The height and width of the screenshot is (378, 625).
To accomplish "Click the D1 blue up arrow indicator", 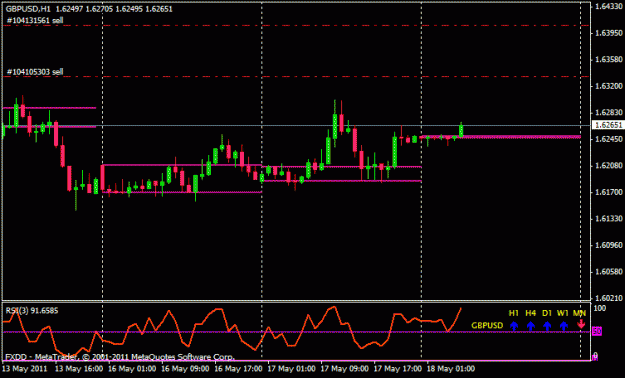I will (547, 326).
